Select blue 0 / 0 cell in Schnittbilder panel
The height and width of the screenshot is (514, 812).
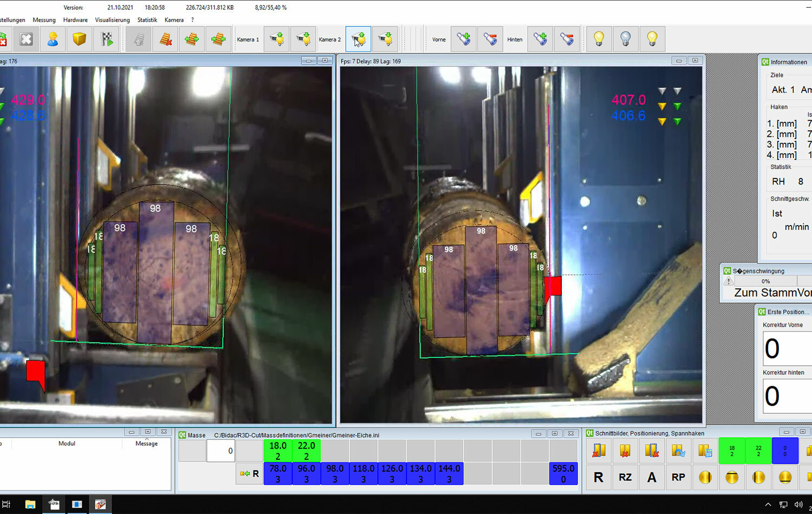(x=785, y=451)
